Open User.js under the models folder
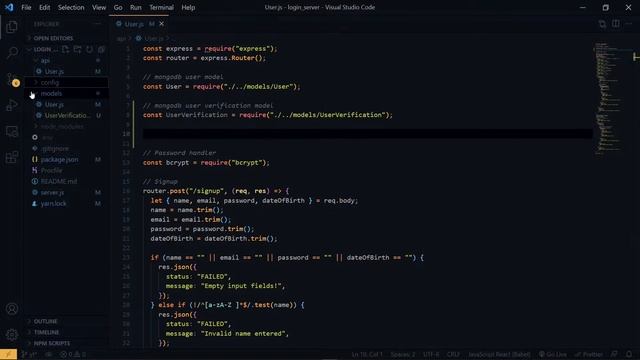The height and width of the screenshot is (360, 640). pyautogui.click(x=54, y=104)
